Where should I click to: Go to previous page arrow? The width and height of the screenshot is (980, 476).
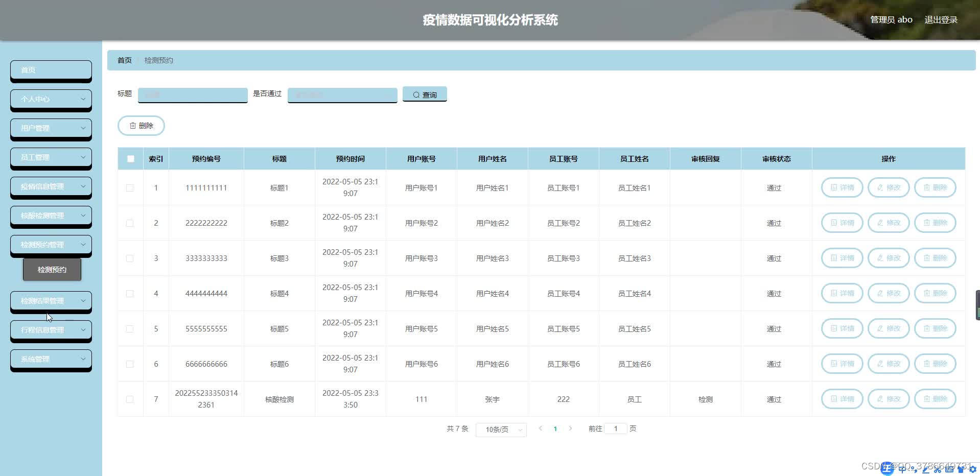(541, 429)
